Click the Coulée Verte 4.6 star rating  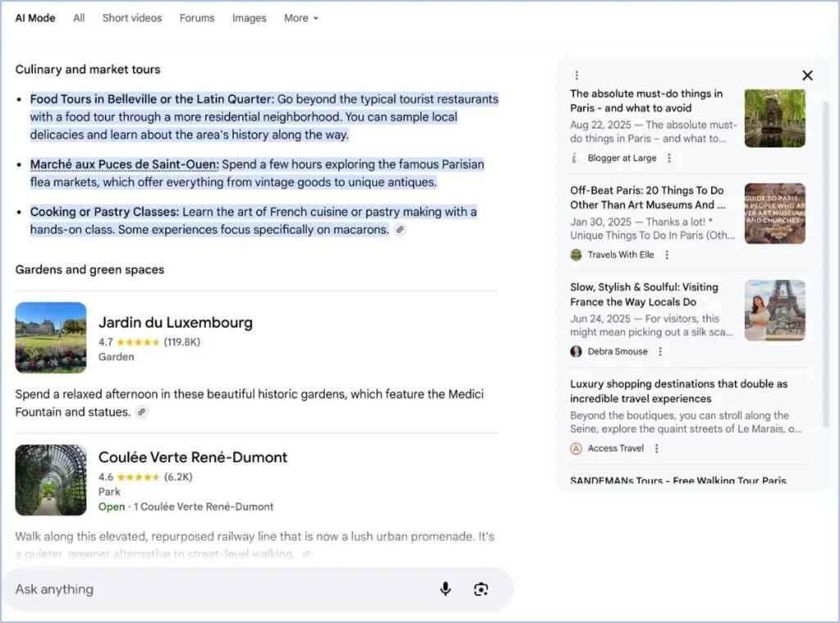[x=138, y=477]
